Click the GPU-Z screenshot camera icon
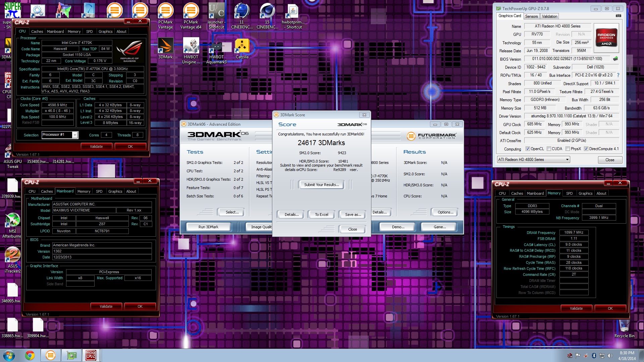The width and height of the screenshot is (644, 362). pos(618,16)
